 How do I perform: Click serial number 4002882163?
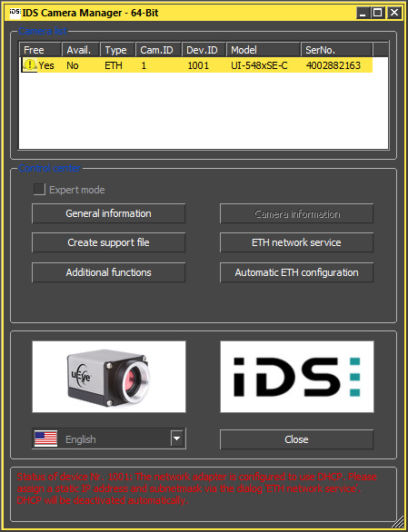(x=333, y=65)
